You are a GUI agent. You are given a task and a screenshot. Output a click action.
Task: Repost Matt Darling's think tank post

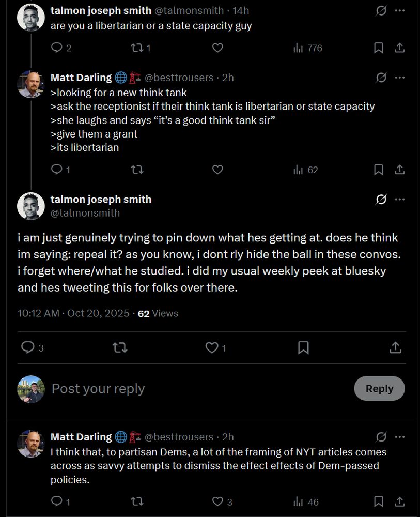137,170
